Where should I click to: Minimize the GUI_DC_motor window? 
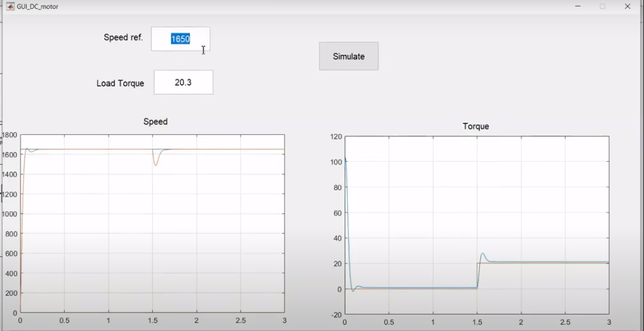pos(578,7)
